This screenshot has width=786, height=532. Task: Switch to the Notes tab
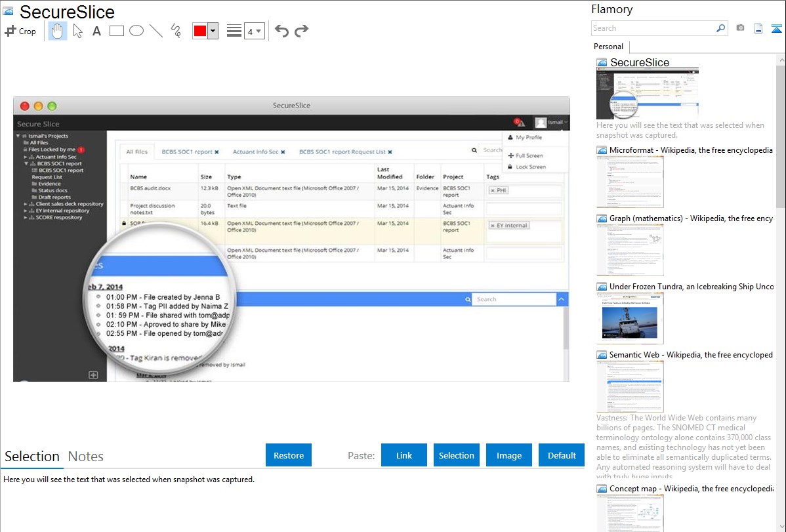pos(86,457)
